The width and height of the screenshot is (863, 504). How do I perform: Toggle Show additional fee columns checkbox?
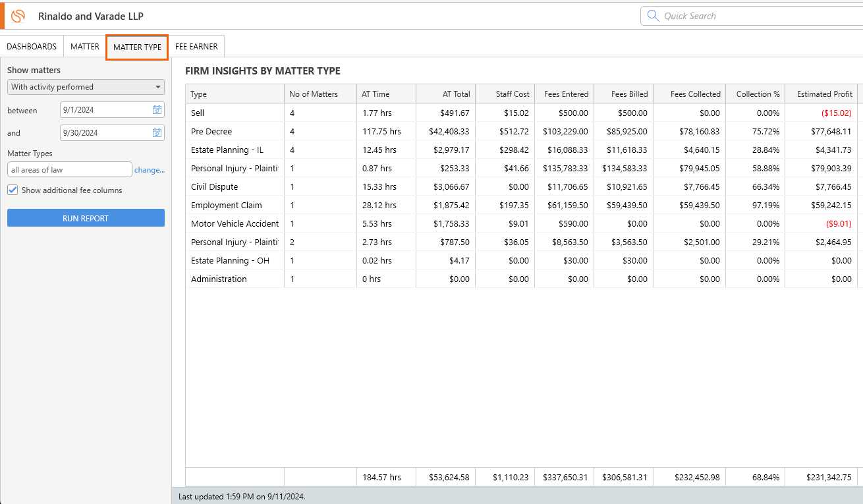pos(13,190)
